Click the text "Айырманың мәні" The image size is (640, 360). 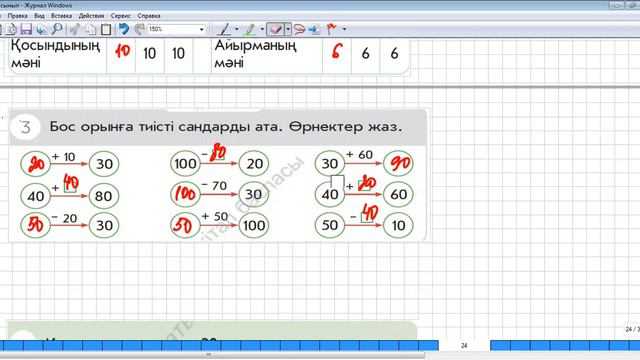(255, 54)
